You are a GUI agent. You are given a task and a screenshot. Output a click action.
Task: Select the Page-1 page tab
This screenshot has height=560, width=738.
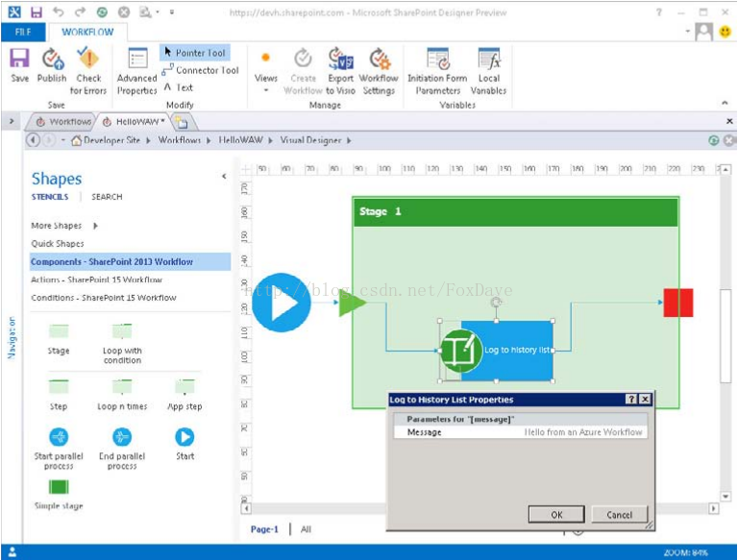[x=264, y=529]
